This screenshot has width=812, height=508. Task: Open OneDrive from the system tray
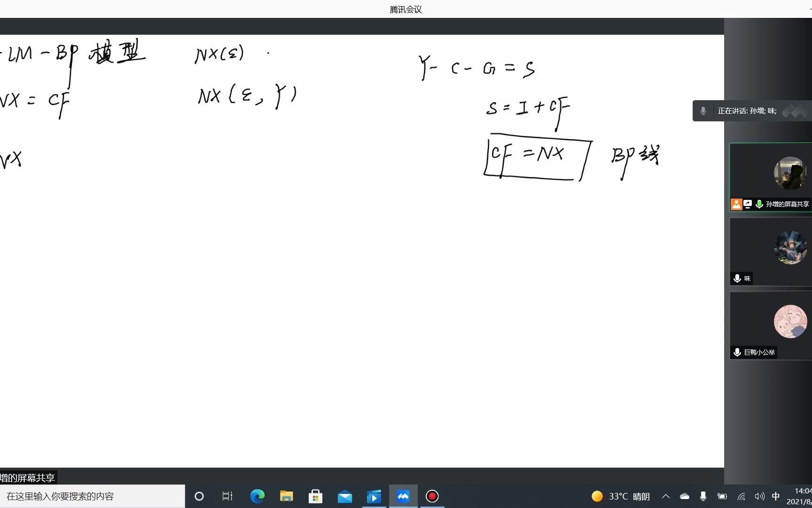pyautogui.click(x=684, y=496)
